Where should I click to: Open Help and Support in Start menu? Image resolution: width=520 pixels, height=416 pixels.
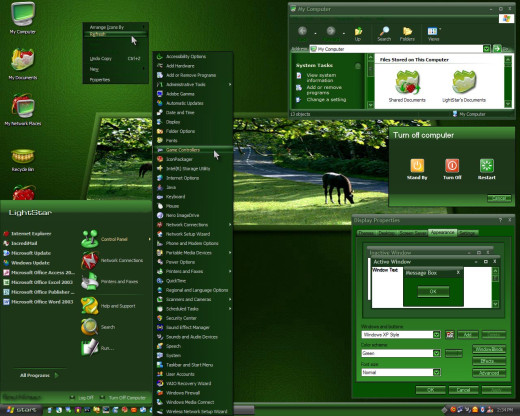pos(109,306)
